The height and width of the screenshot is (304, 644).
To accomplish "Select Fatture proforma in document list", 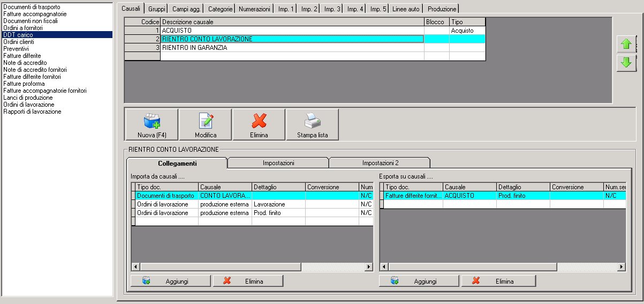I will pos(57,83).
